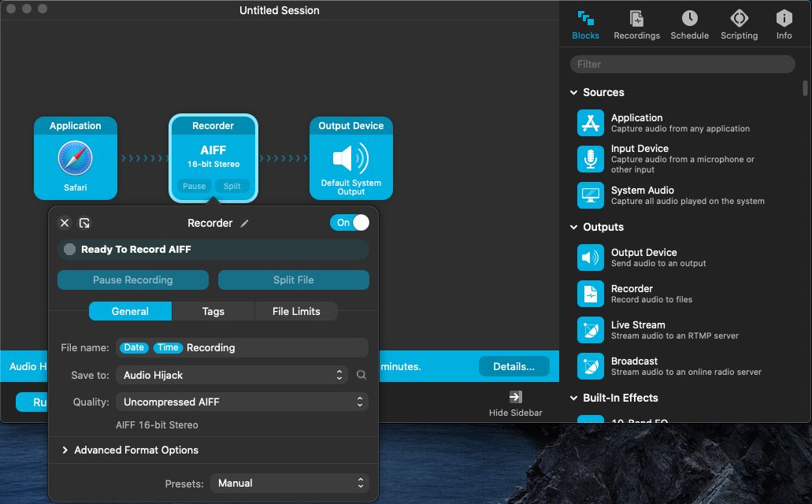Viewport: 812px width, 504px height.
Task: Click Split on the Recorder block
Action: click(x=232, y=186)
